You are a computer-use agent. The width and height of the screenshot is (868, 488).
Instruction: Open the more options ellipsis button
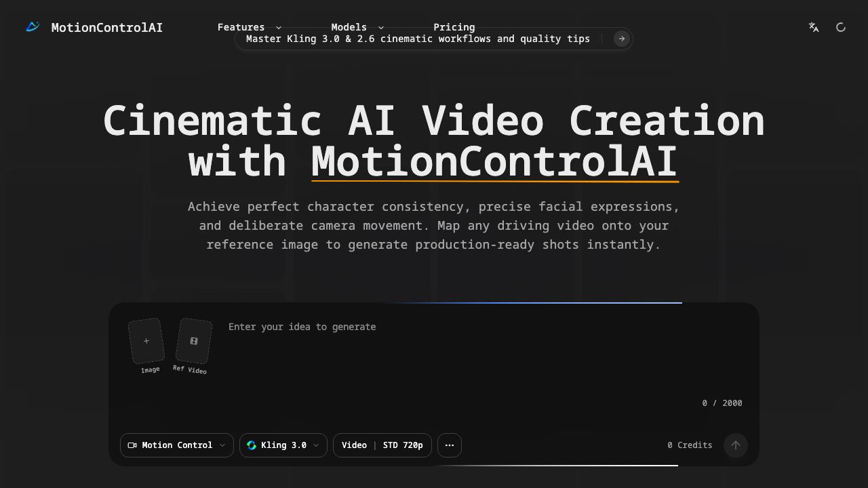click(x=450, y=445)
